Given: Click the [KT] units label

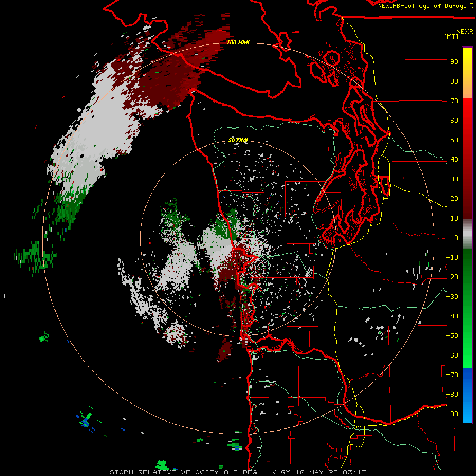Looking at the screenshot, I should 452,36.
